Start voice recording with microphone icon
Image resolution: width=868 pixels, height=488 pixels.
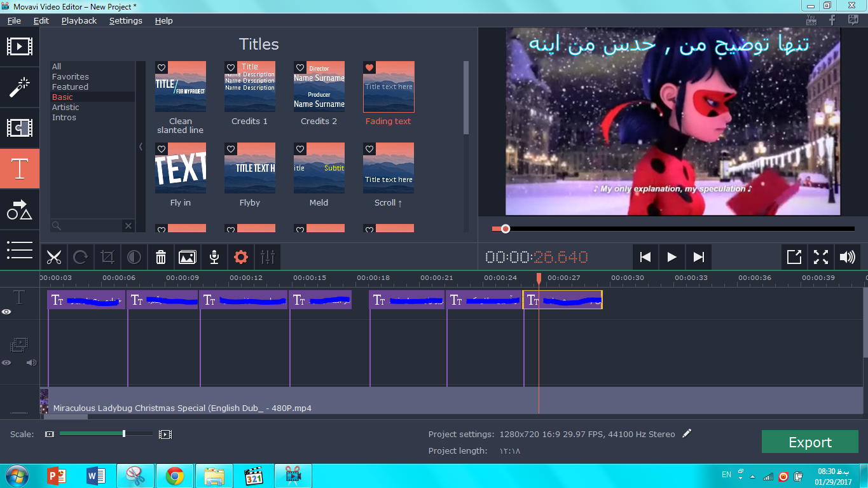point(214,257)
